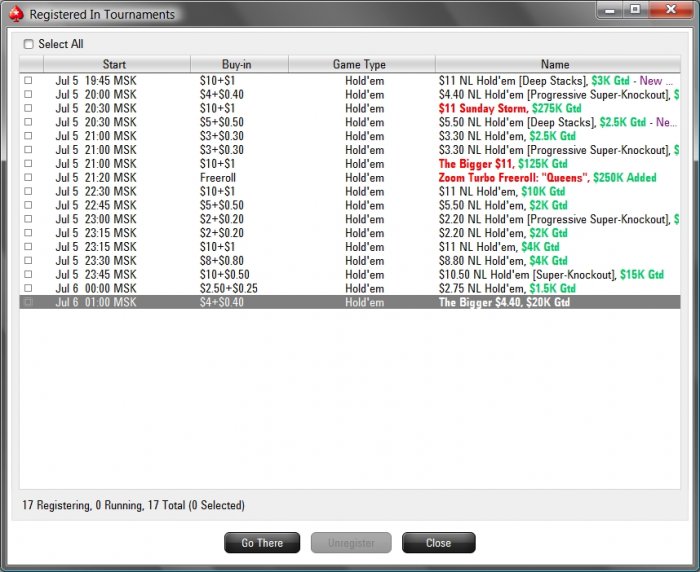700x572 pixels.
Task: Select Zoom Turbo Freeroll "Queens" entry
Action: [547, 177]
